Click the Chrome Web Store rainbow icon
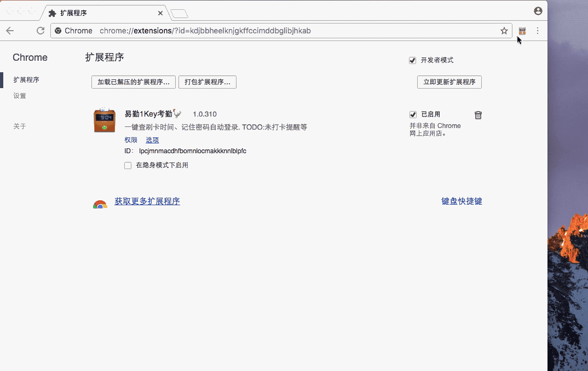The width and height of the screenshot is (588, 371). 100,204
